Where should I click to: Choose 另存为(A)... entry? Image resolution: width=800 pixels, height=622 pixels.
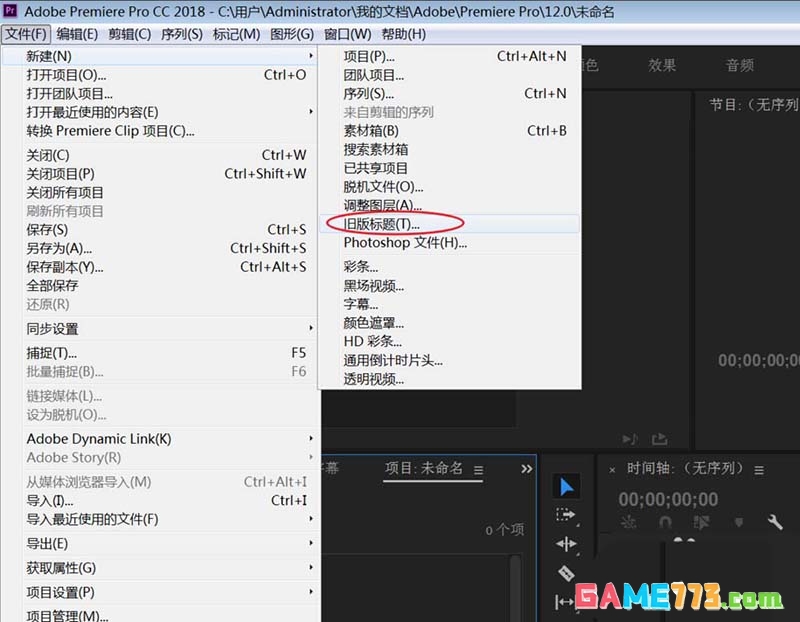[160, 248]
